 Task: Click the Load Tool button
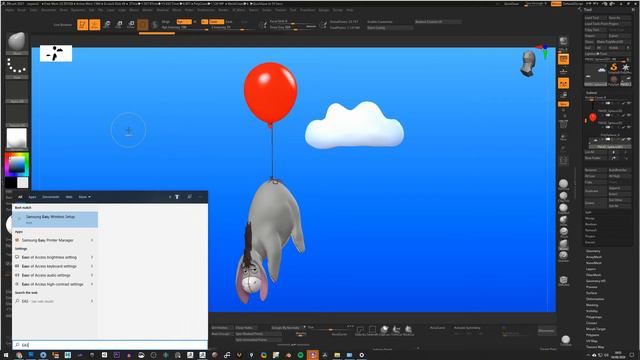click(595, 18)
